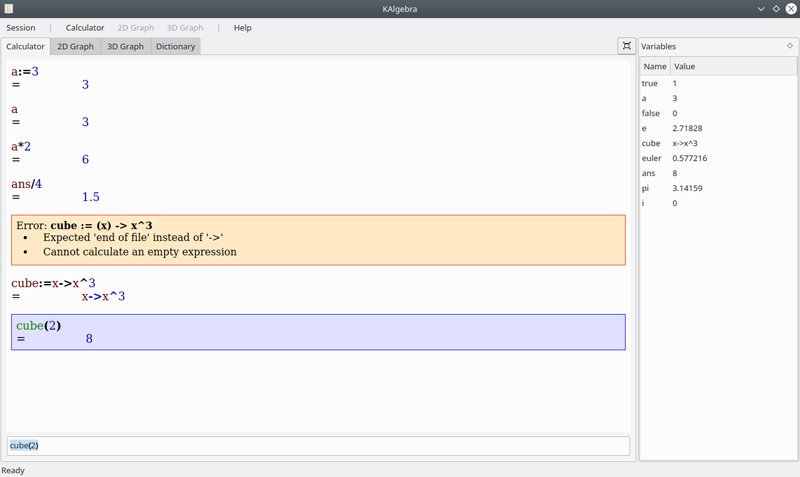Click the cube:=x->x^3 history entry
Viewport: 800px width, 477px height.
[53, 283]
